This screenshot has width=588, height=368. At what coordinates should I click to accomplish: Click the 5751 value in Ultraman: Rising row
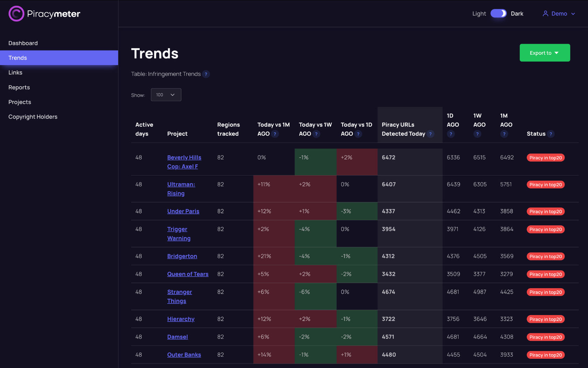[x=506, y=184]
